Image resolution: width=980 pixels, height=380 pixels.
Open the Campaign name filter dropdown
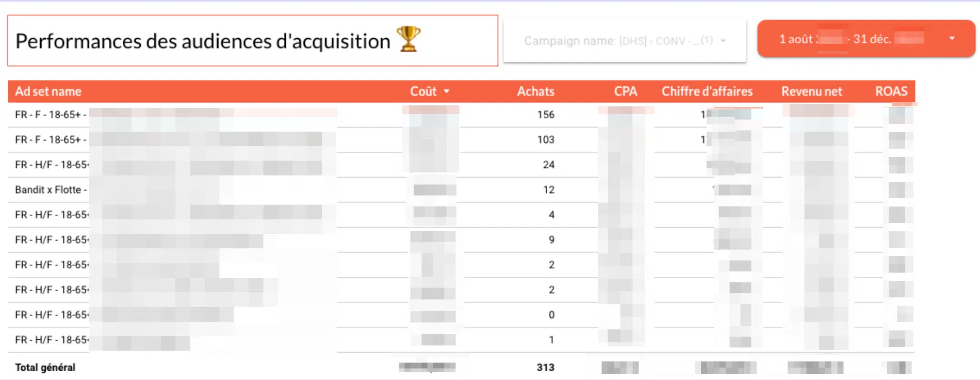(x=625, y=41)
